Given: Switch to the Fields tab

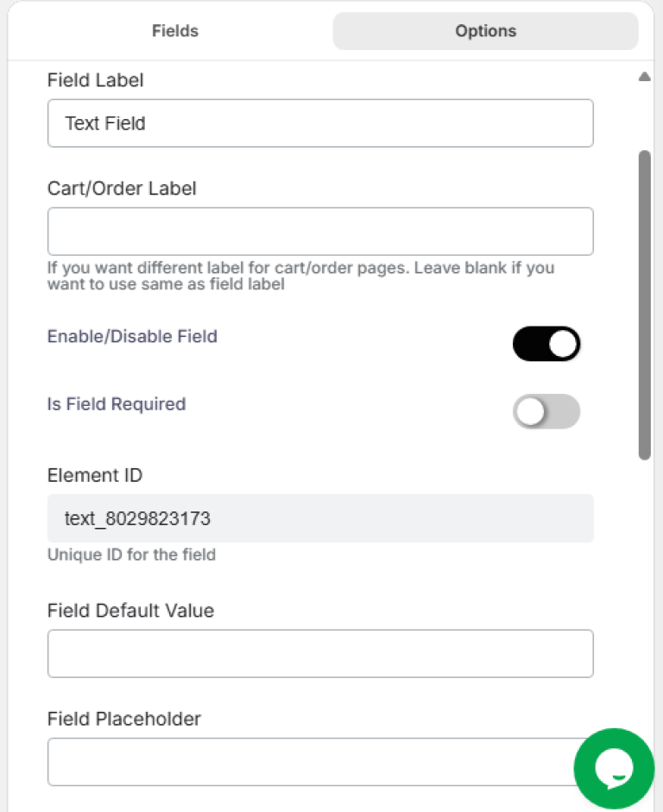Looking at the screenshot, I should tap(174, 31).
